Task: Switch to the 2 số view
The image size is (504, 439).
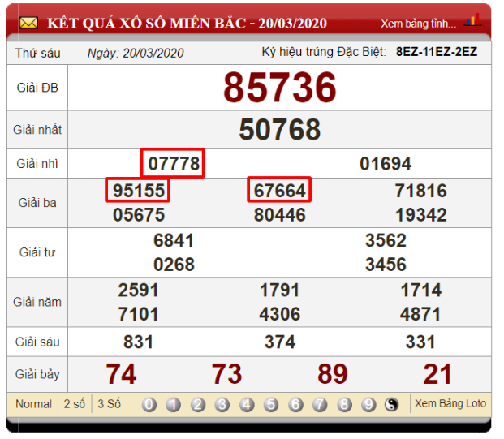Action: coord(76,404)
